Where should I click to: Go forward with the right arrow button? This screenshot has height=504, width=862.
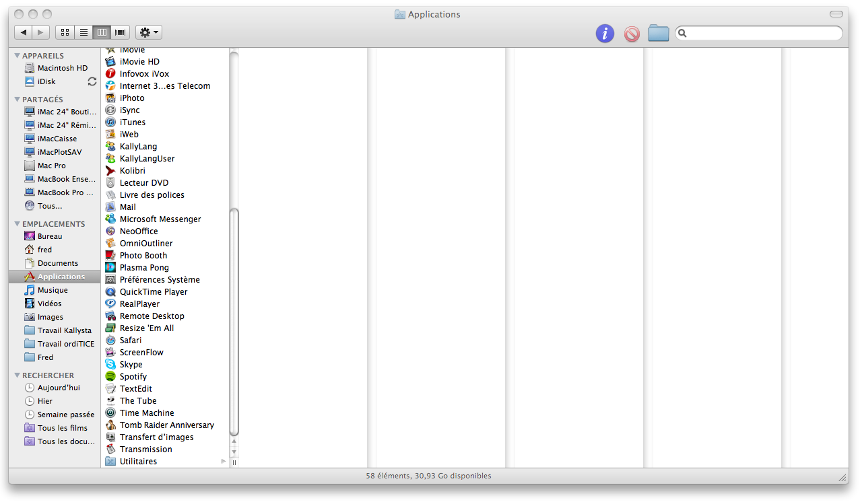(x=41, y=32)
